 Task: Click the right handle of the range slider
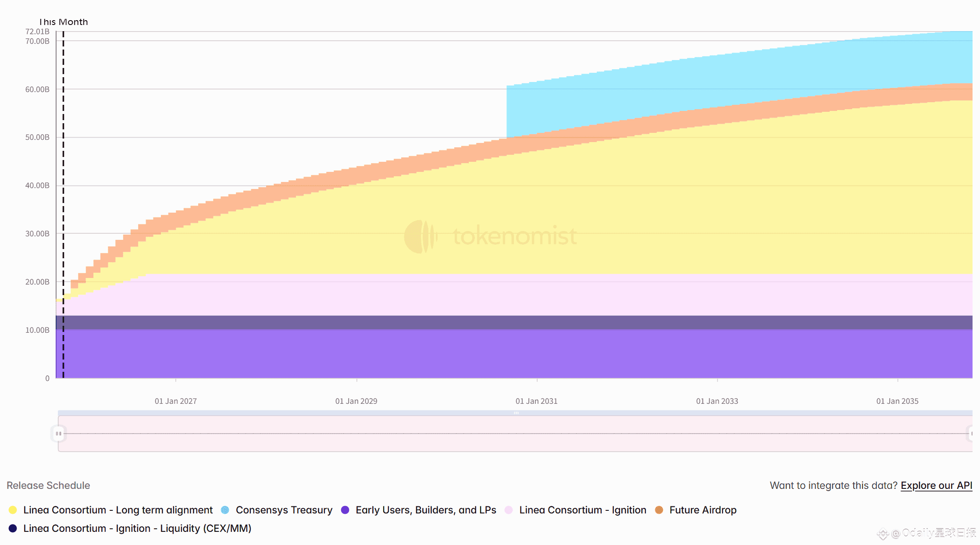pos(971,434)
